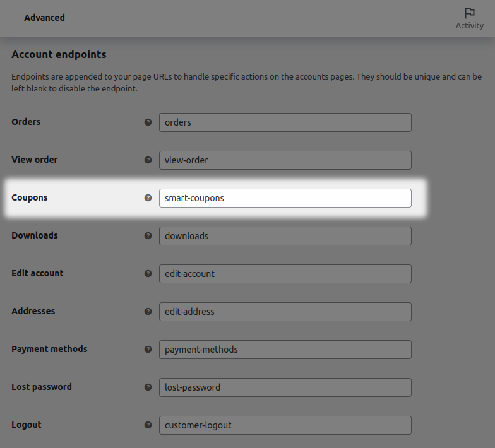This screenshot has width=495, height=448.
Task: Click the Account endpoints heading
Action: [x=59, y=54]
